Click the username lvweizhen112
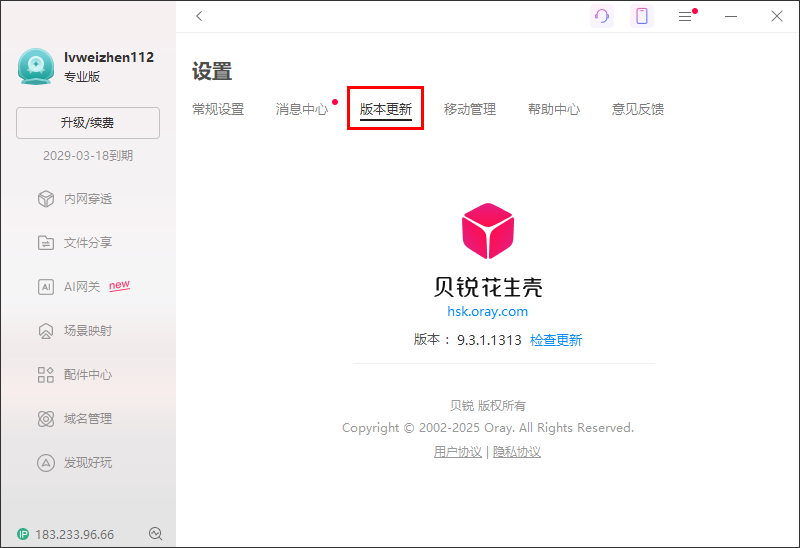This screenshot has width=800, height=548. pos(109,57)
